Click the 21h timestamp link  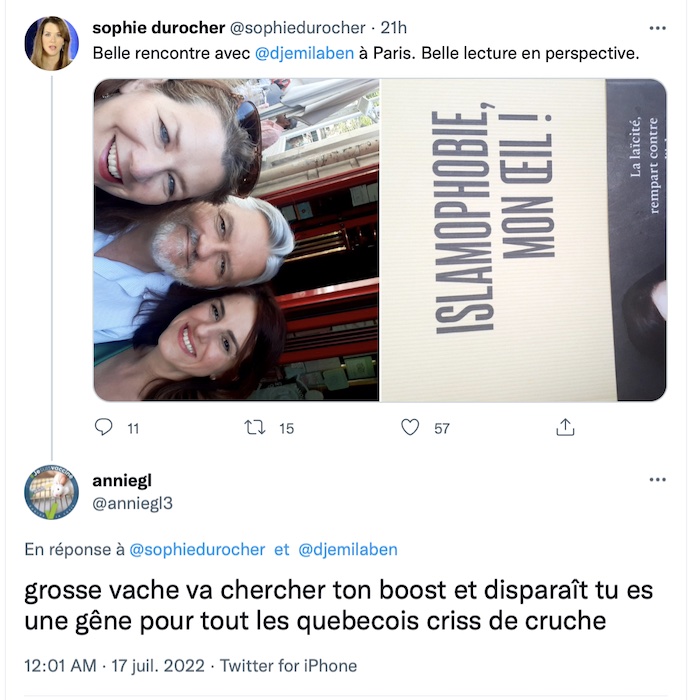pyautogui.click(x=393, y=28)
